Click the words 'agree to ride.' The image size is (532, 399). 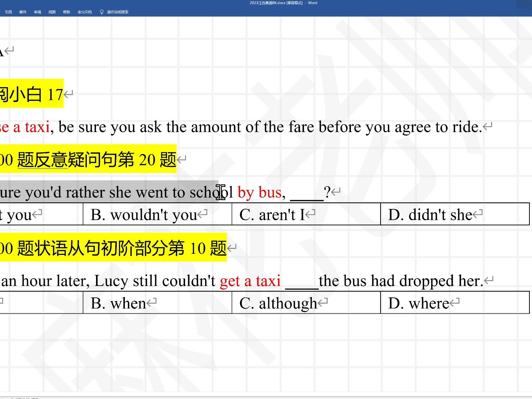pyautogui.click(x=438, y=127)
